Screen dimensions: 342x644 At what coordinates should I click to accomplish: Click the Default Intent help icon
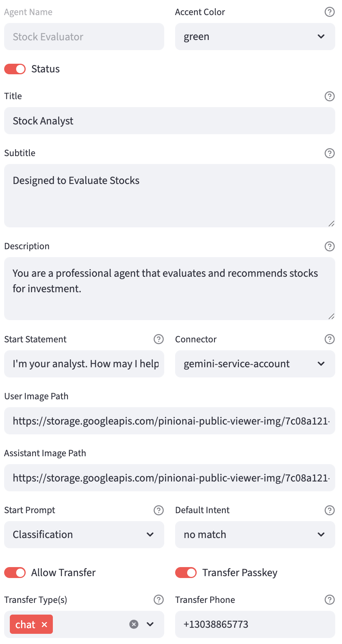click(329, 510)
